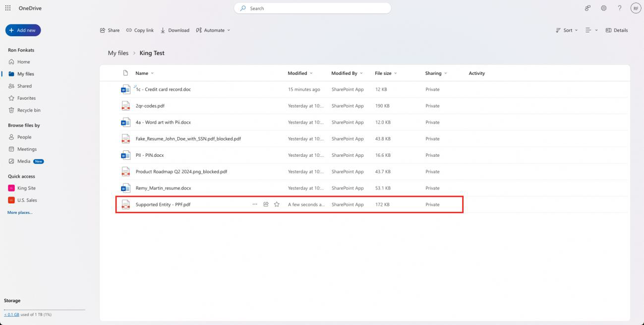Expand the Automate dropdown
This screenshot has width=644, height=325.
(x=213, y=30)
